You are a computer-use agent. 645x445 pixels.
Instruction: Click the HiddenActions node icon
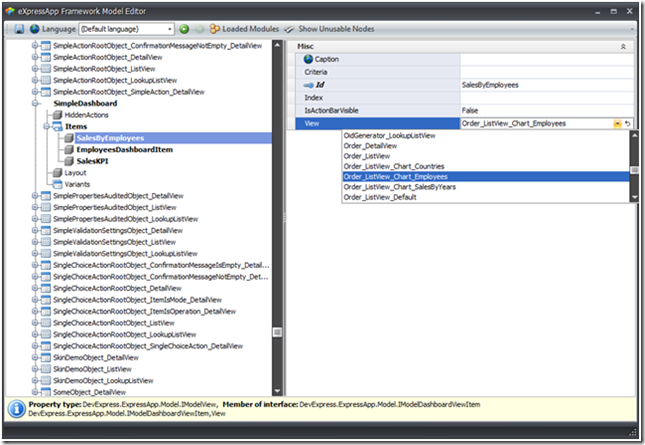click(x=58, y=115)
